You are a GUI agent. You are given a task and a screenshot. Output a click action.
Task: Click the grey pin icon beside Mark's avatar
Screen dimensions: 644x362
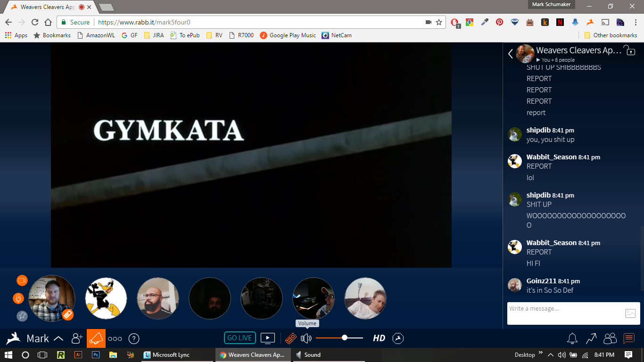22,316
